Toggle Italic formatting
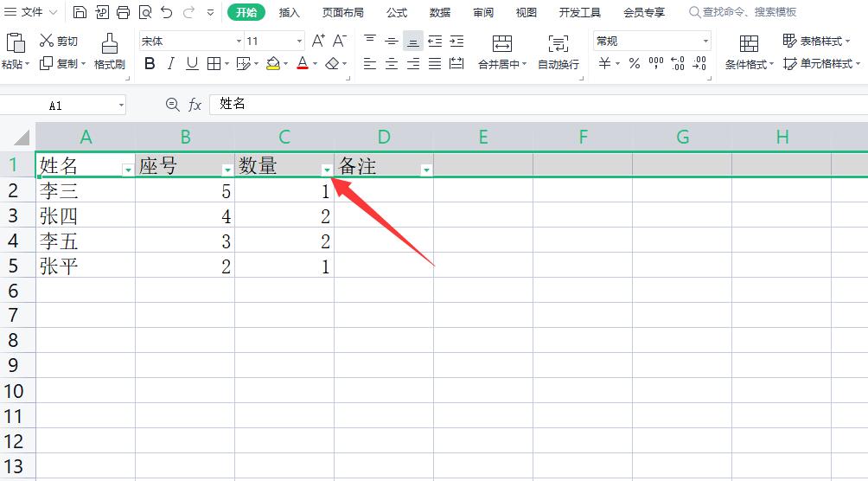 [171, 63]
